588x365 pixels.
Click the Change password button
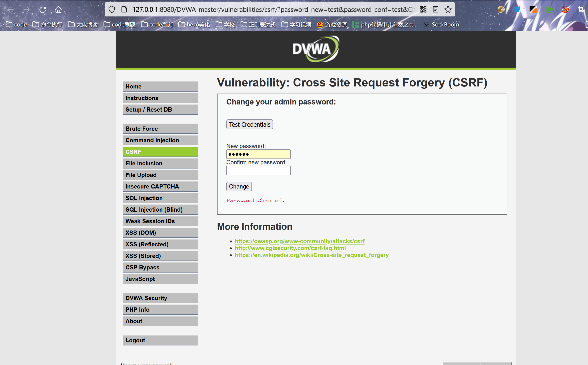(239, 186)
